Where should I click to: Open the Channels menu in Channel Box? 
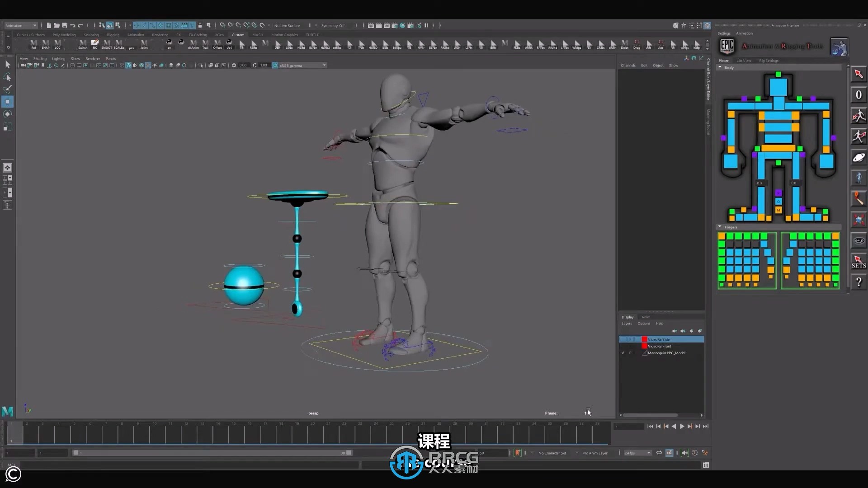point(628,66)
